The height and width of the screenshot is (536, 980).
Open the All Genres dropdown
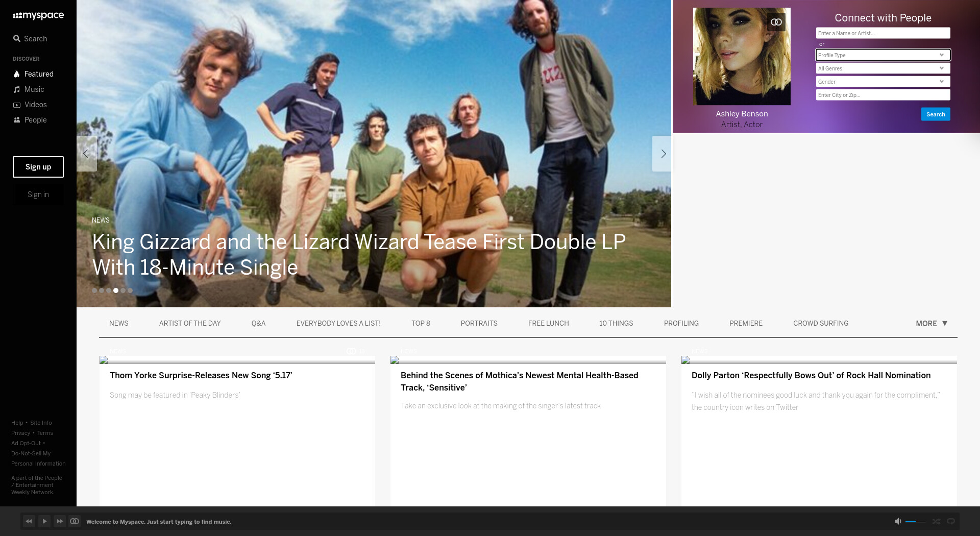(x=883, y=68)
